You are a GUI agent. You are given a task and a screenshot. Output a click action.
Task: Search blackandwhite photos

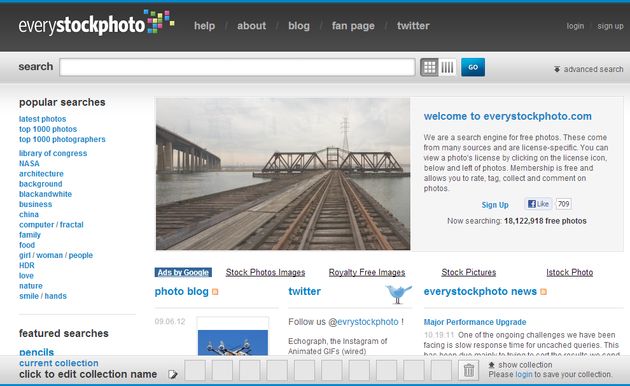click(x=45, y=194)
